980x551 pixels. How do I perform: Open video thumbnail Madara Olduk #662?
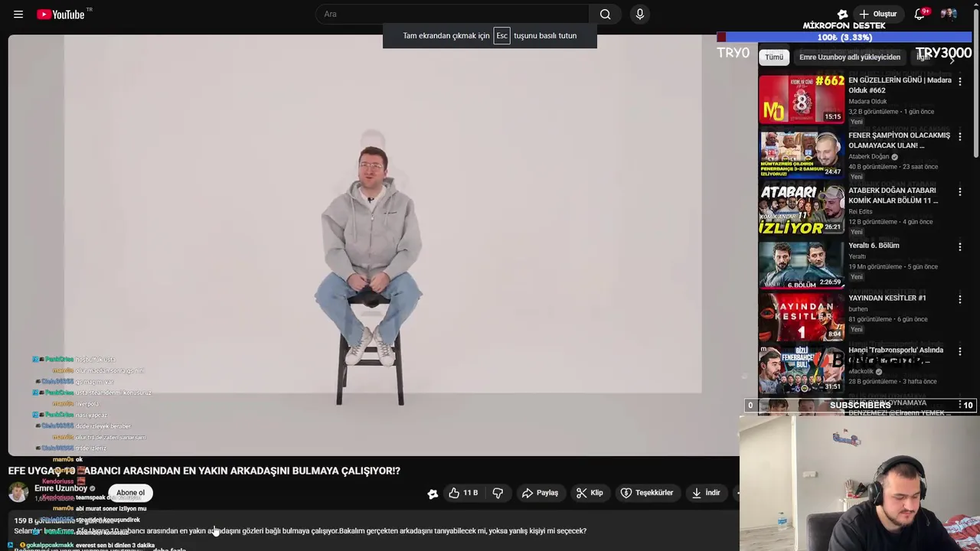point(802,99)
